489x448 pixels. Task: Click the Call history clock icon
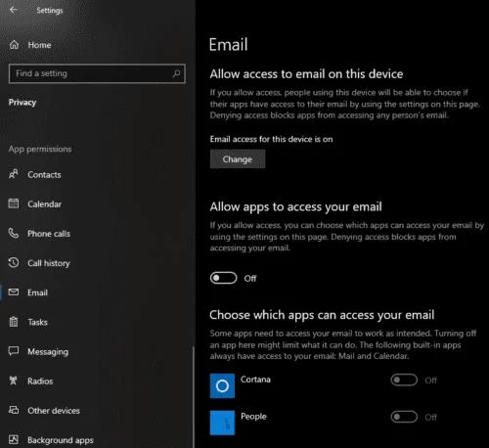(14, 262)
